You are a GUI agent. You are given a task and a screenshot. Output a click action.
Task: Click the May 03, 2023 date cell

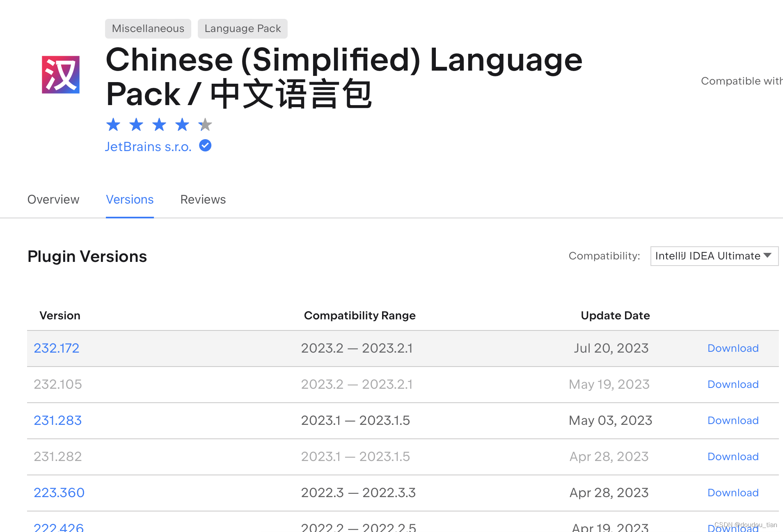click(x=610, y=420)
